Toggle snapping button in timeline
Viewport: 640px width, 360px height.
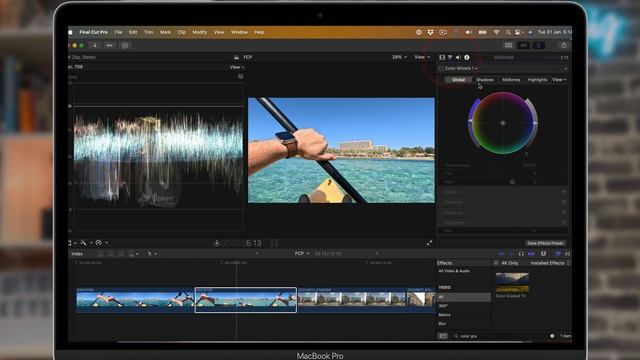point(531,253)
